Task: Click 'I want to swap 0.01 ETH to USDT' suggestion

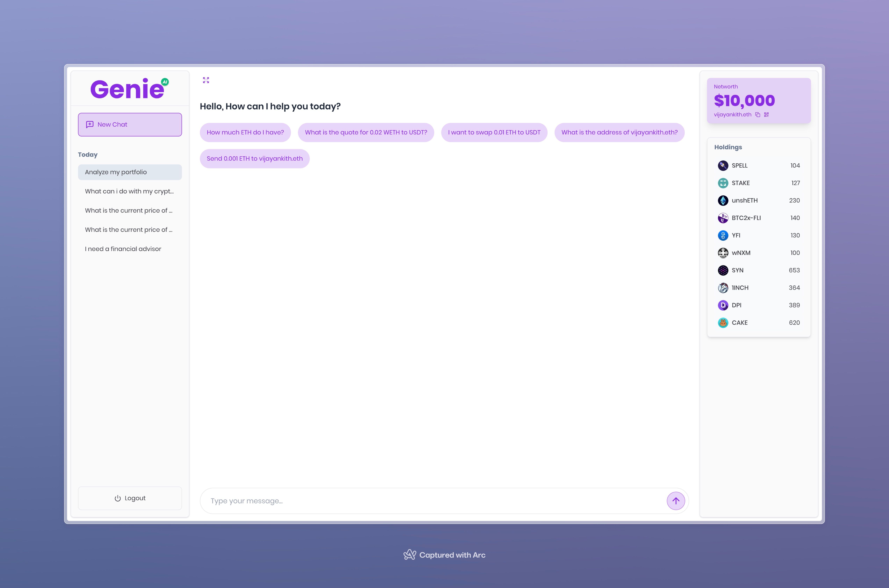Action: tap(494, 132)
